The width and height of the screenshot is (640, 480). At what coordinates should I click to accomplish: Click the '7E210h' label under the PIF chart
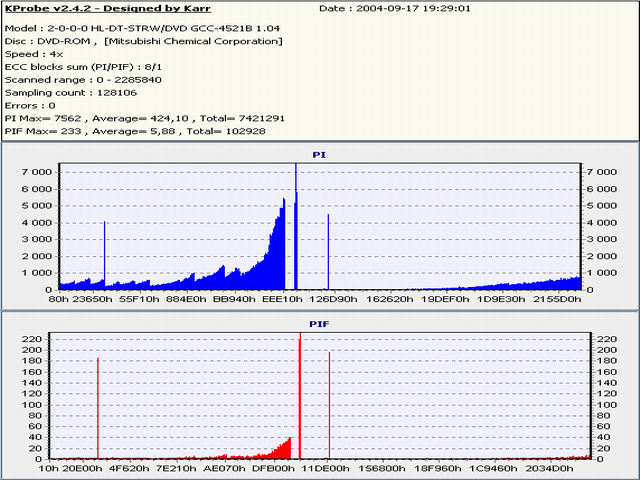click(176, 468)
